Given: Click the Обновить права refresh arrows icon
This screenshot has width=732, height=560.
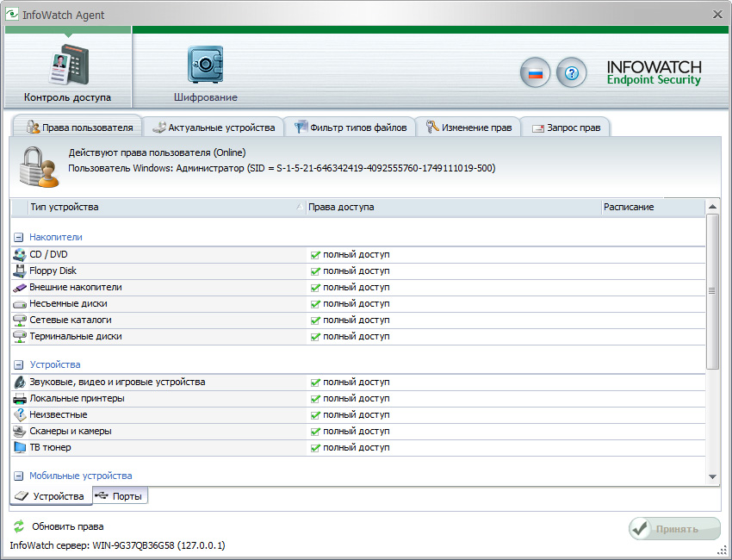Looking at the screenshot, I should [x=19, y=526].
